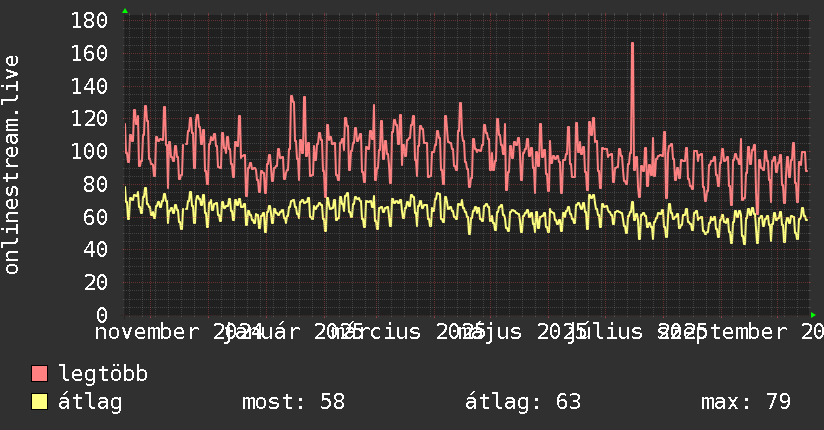
Task: Click the 40 y-axis label
Action: (x=96, y=250)
